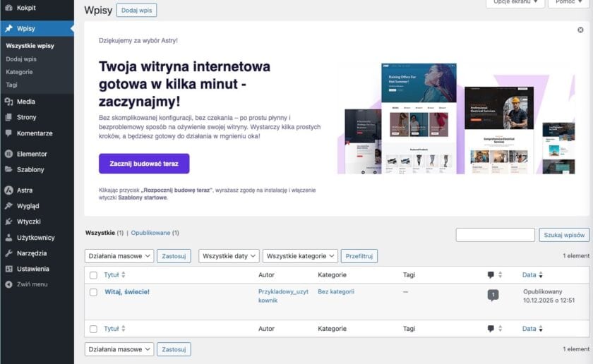Sort by Tytuł arrows in table footer
593x364 pixels.
[124, 329]
